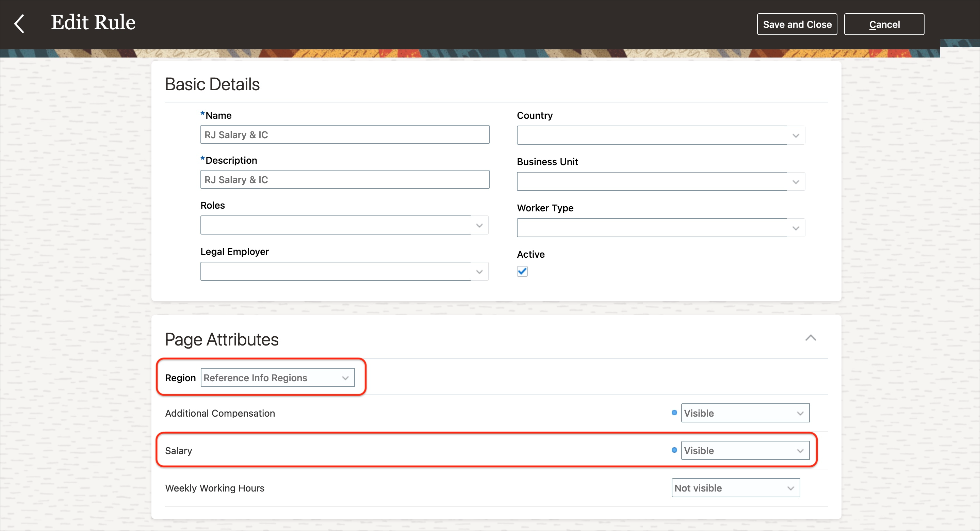Click into the Description text field

point(344,180)
